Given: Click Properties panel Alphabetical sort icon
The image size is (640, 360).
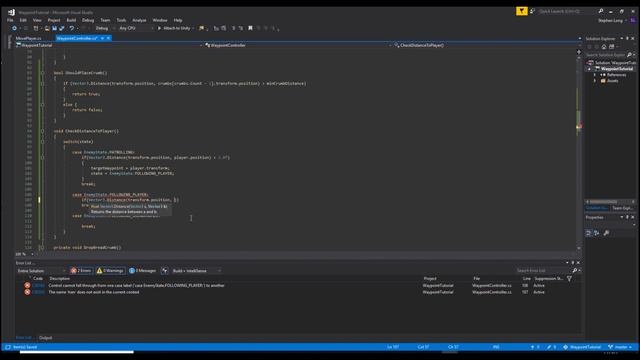Looking at the screenshot, I should [x=597, y=233].
